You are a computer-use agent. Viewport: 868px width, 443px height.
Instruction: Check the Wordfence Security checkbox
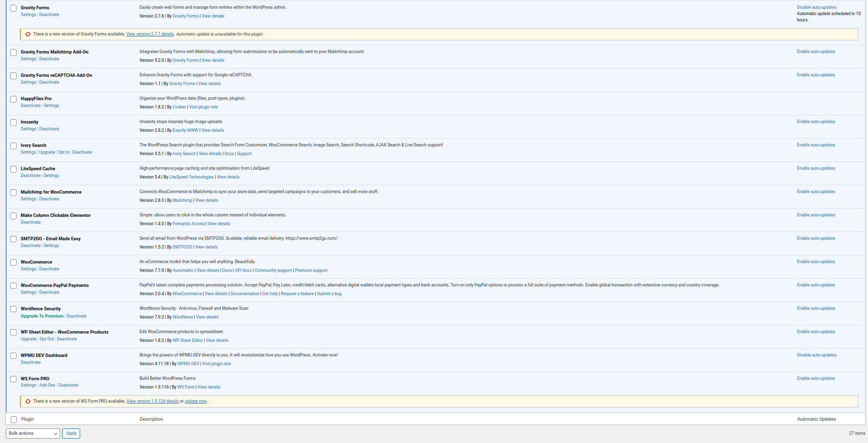14,309
